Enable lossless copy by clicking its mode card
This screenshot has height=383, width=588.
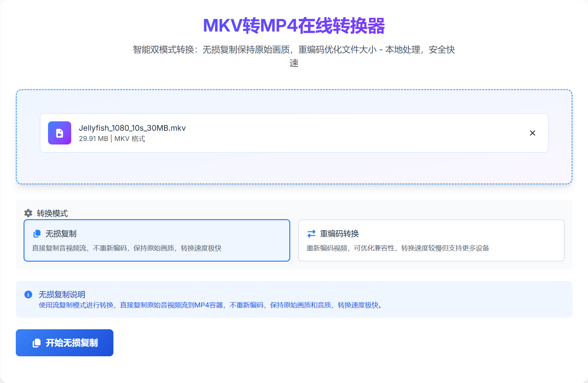tap(157, 240)
